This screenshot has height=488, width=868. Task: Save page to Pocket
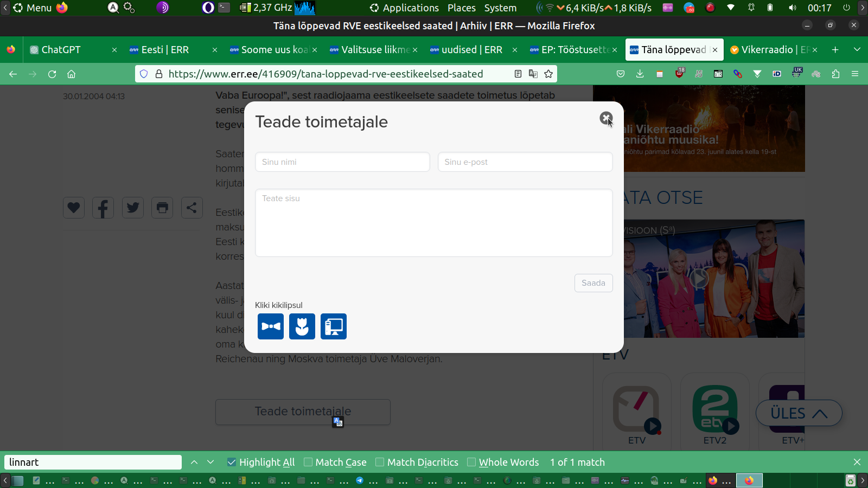(621, 74)
